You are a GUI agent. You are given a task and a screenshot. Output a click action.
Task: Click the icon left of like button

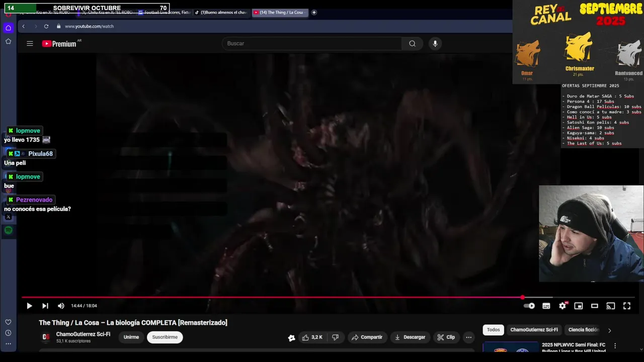click(291, 338)
